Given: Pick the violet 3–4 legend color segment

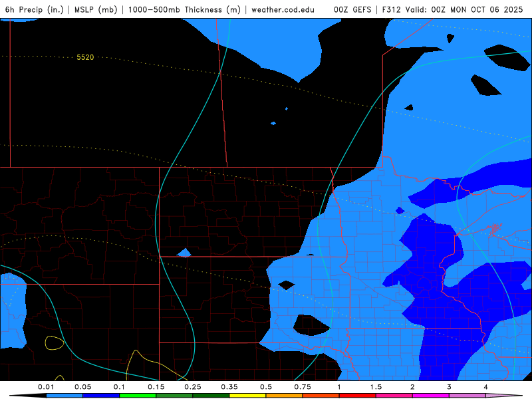Looking at the screenshot, I should (467, 396).
